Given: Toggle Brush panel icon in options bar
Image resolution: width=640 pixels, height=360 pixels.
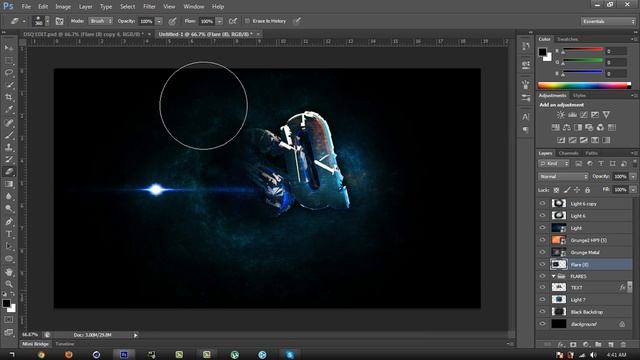Looking at the screenshot, I should click(x=60, y=21).
